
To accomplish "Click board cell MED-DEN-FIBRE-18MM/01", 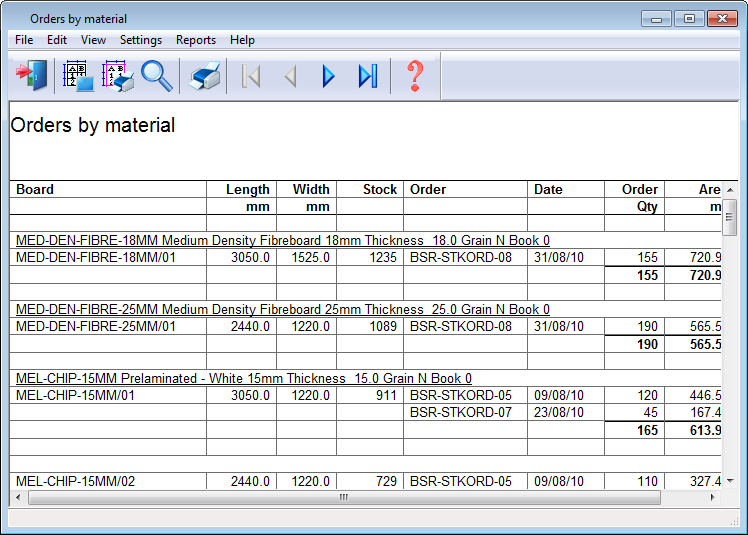I will (95, 258).
